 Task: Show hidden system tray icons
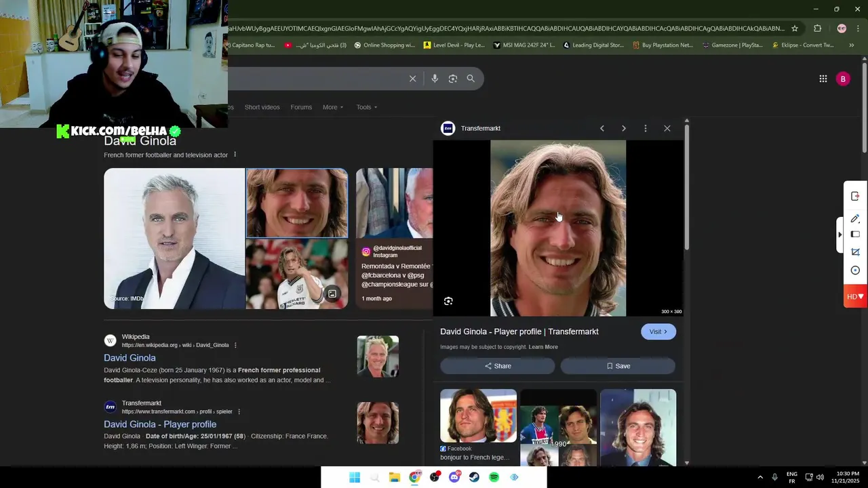click(x=760, y=477)
